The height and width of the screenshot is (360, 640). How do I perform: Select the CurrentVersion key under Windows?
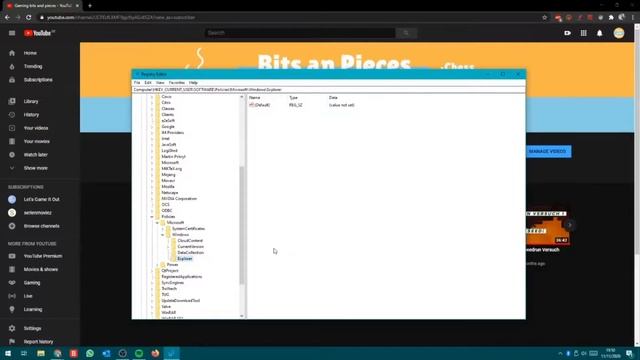pos(190,247)
